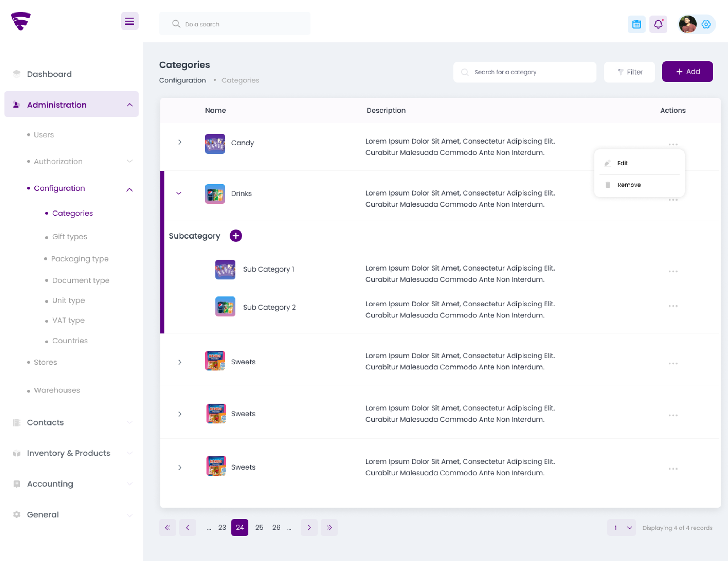Click the General gear icon
Viewport: 728px width, 561px height.
click(x=16, y=514)
